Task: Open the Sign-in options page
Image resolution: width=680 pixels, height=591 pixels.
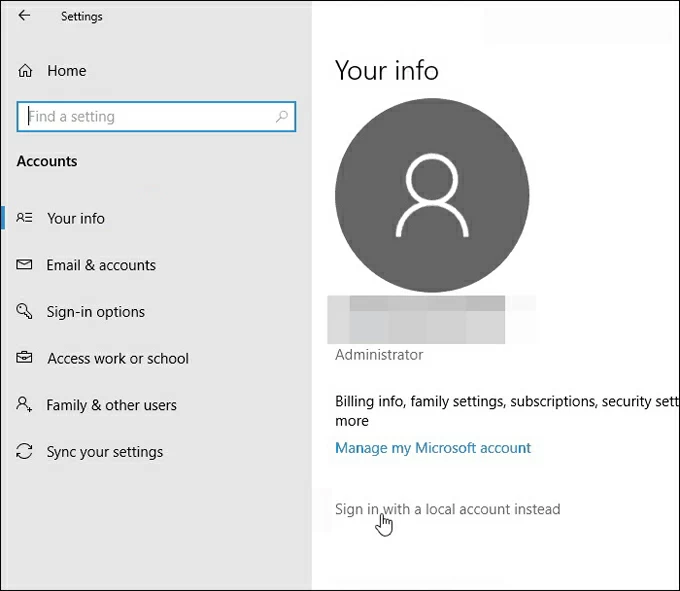Action: click(x=96, y=312)
